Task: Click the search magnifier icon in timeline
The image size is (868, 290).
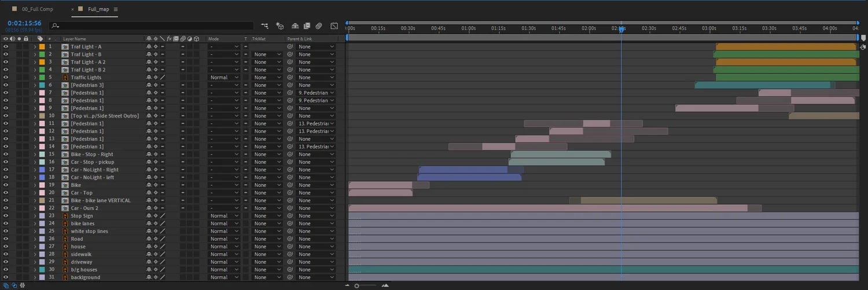Action: tap(54, 26)
